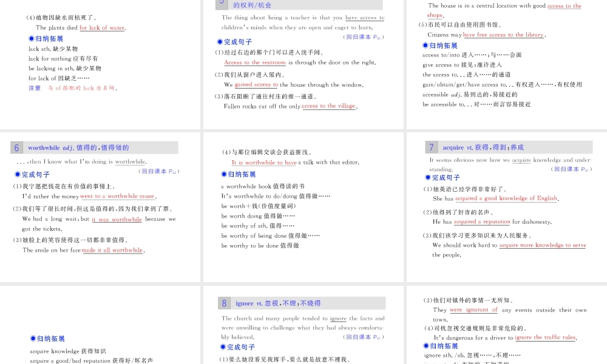Click the 回归课本 reference on the ignore slide
The image size is (607, 364).
tap(364, 337)
